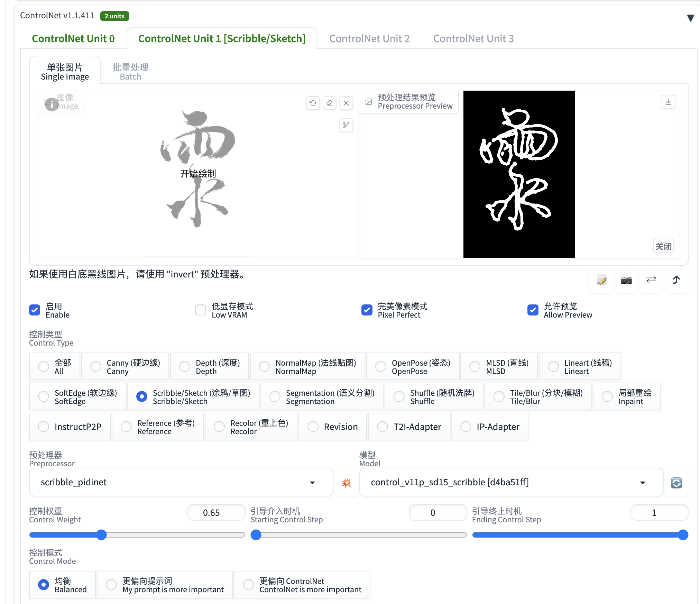Select Segmentation control type
The height and width of the screenshot is (604, 700).
click(322, 397)
